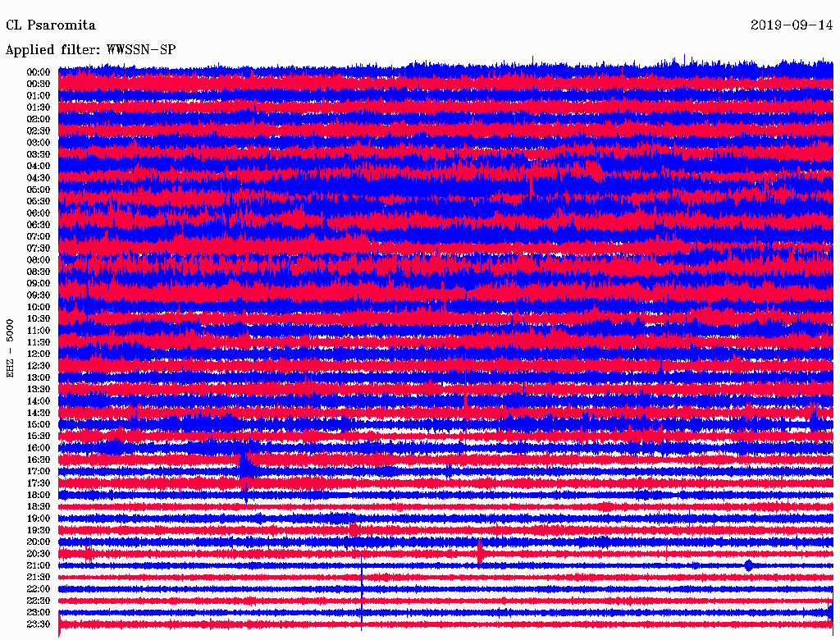Select the 23:30 time label
Image resolution: width=840 pixels, height=640 pixels.
[39, 624]
